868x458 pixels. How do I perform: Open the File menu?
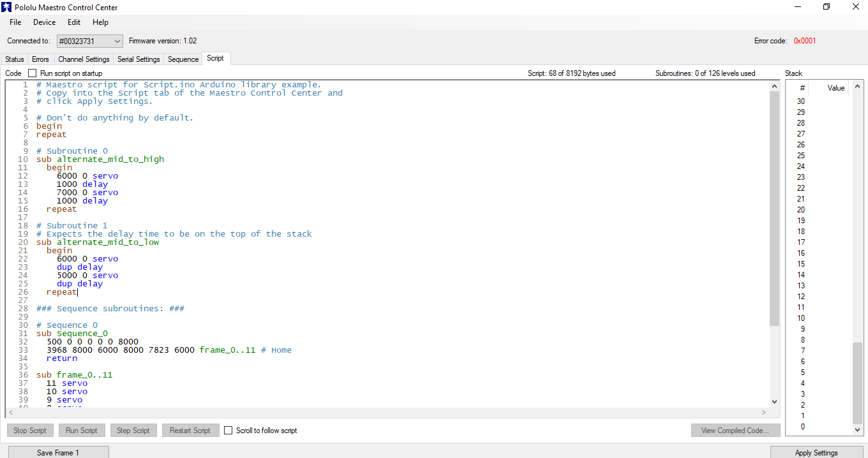click(x=15, y=22)
